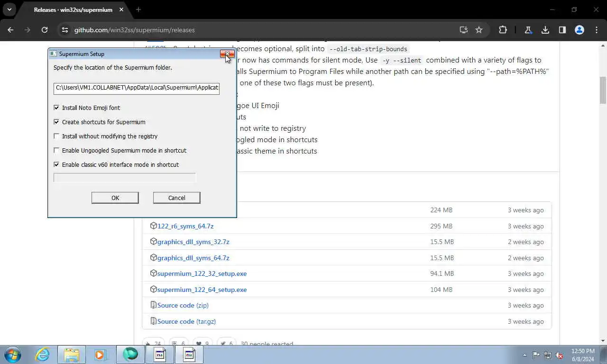Image resolution: width=607 pixels, height=364 pixels.
Task: Select the Releases win32ss/supermium tab
Action: click(x=74, y=10)
